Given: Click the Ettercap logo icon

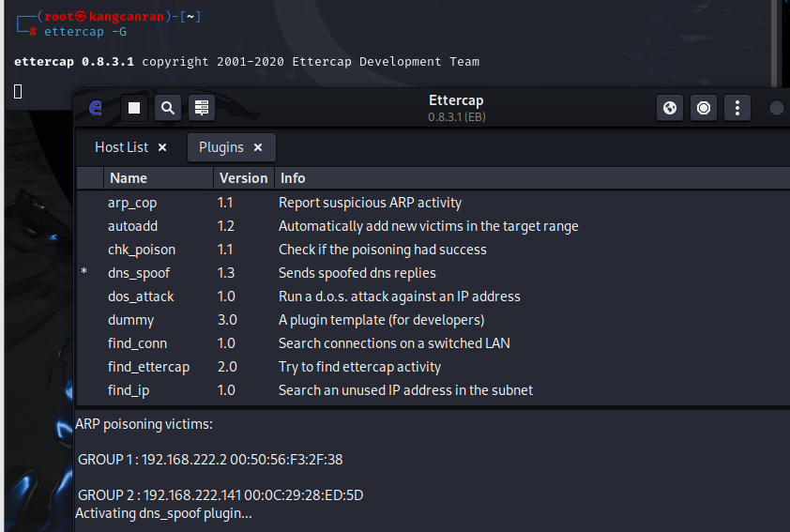Looking at the screenshot, I should [96, 108].
